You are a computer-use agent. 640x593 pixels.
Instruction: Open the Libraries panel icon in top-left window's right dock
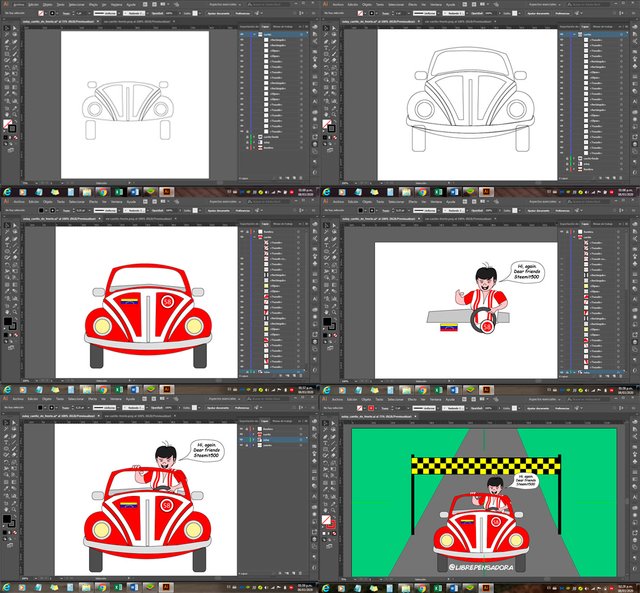pos(315,27)
